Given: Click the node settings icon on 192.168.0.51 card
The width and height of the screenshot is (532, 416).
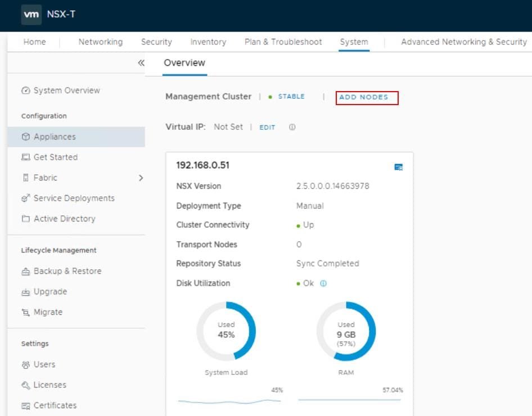Looking at the screenshot, I should pyautogui.click(x=398, y=167).
